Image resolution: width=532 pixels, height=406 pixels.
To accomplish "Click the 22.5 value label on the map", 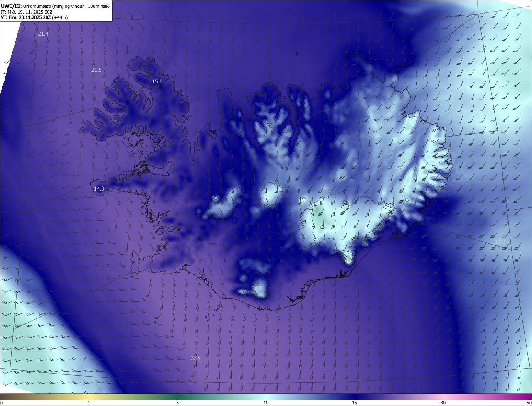I will pyautogui.click(x=195, y=359).
